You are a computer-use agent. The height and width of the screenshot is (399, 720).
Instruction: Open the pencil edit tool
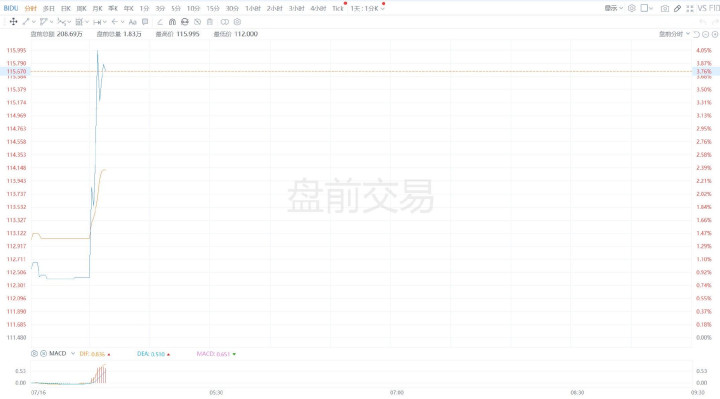(677, 8)
